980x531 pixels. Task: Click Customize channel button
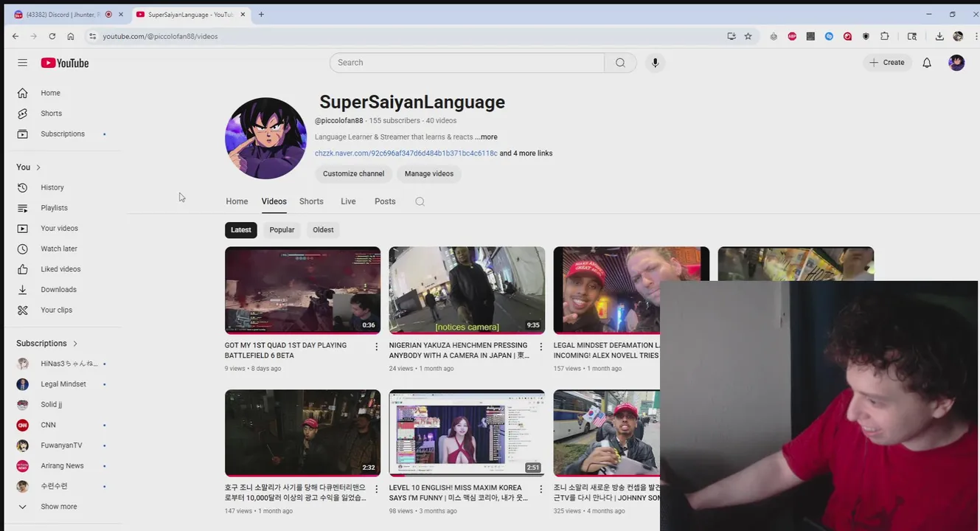point(353,174)
